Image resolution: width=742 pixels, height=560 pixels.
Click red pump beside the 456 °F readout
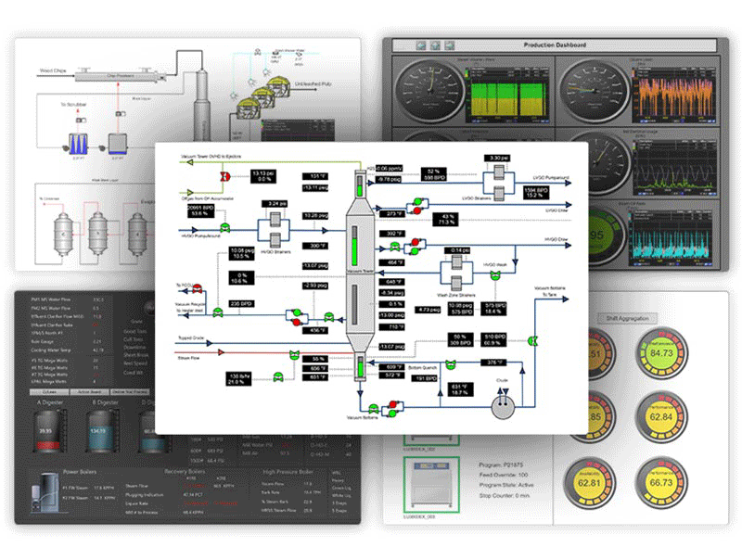pos(297,322)
